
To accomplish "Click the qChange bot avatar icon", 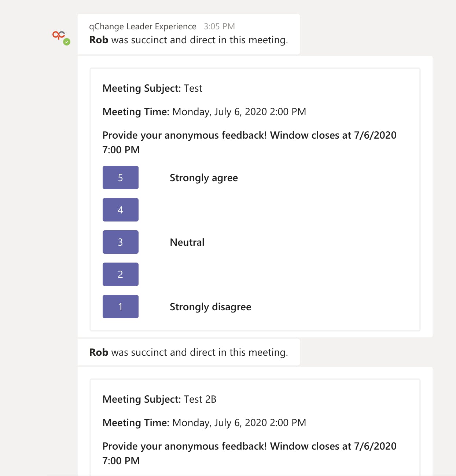I will pyautogui.click(x=59, y=35).
